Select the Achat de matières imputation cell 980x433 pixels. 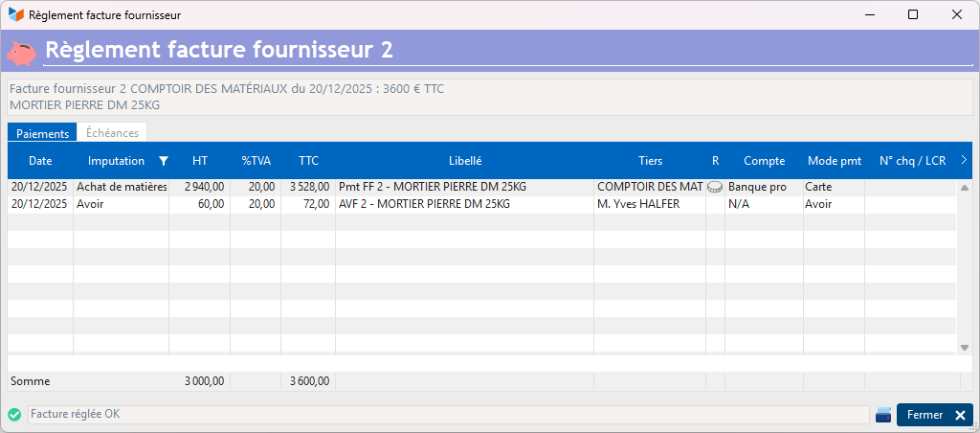pyautogui.click(x=121, y=187)
